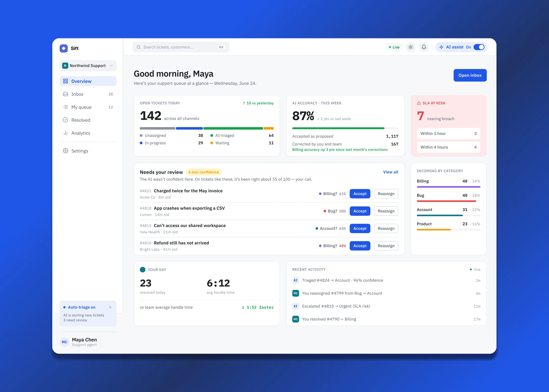Go to My queue list
This screenshot has width=549, height=392.
(x=88, y=107)
